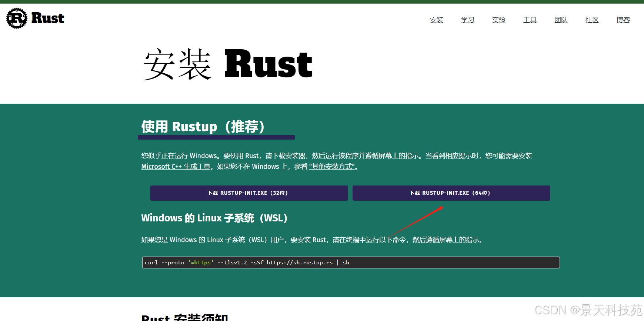
Task: Click the Rust wordmark in header
Action: 48,18
